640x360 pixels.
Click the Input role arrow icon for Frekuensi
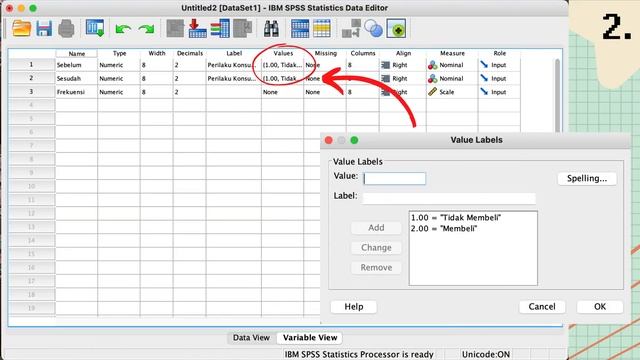click(x=484, y=91)
